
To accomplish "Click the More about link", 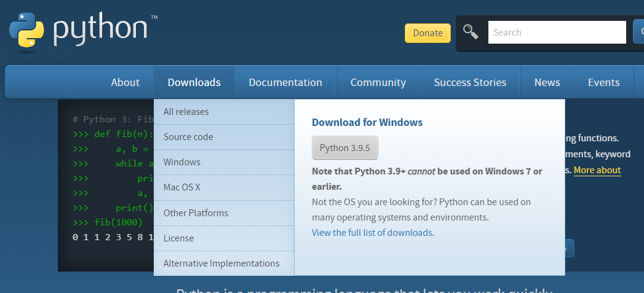I will [597, 170].
